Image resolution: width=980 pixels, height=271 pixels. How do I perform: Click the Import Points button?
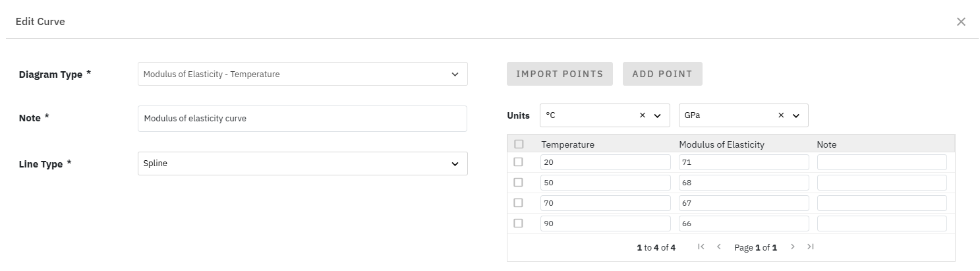coord(560,74)
